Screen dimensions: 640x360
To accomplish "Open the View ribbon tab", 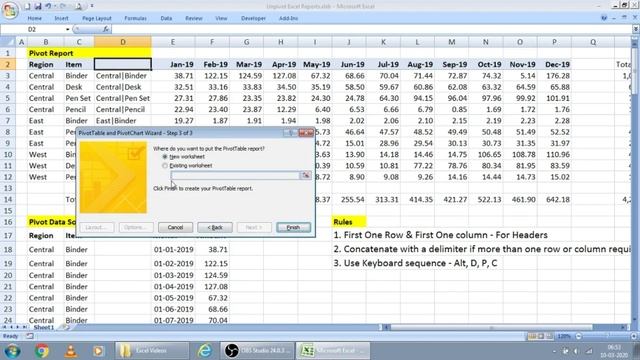I will tap(221, 18).
